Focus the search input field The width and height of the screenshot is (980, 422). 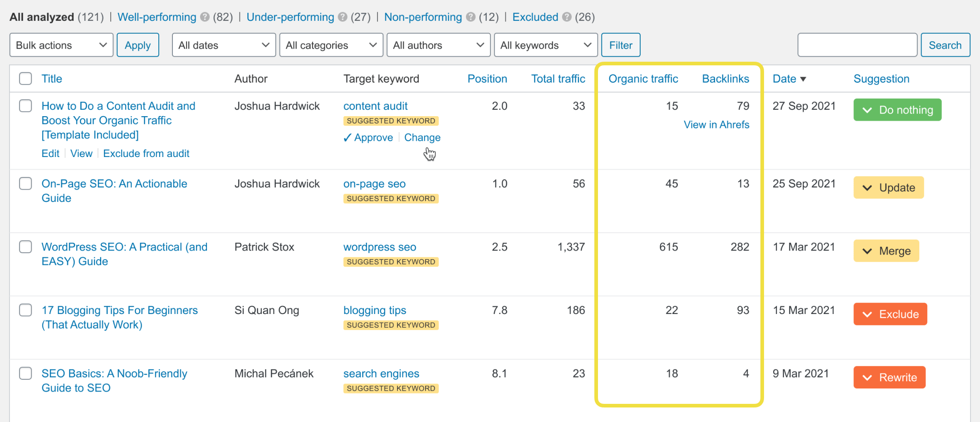(x=857, y=45)
